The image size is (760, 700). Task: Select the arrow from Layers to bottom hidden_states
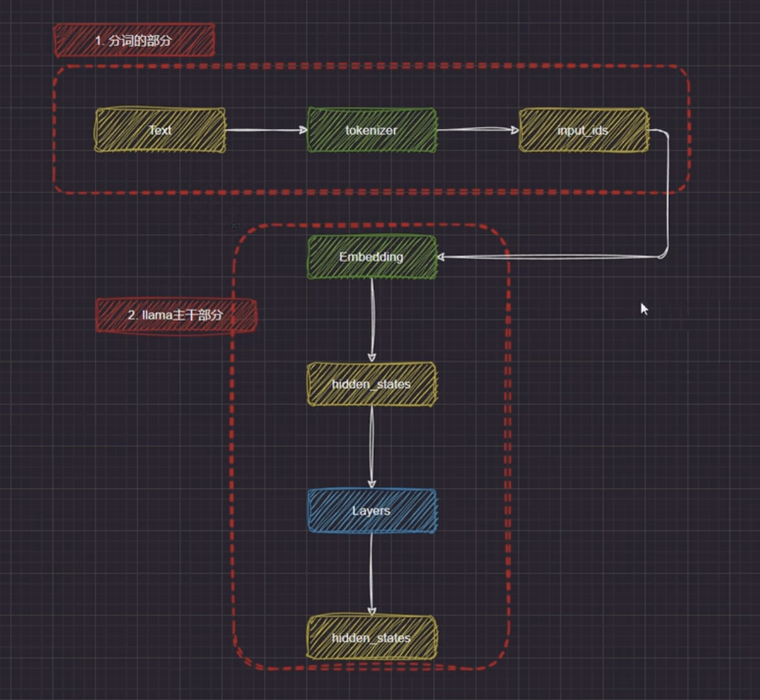click(x=372, y=573)
